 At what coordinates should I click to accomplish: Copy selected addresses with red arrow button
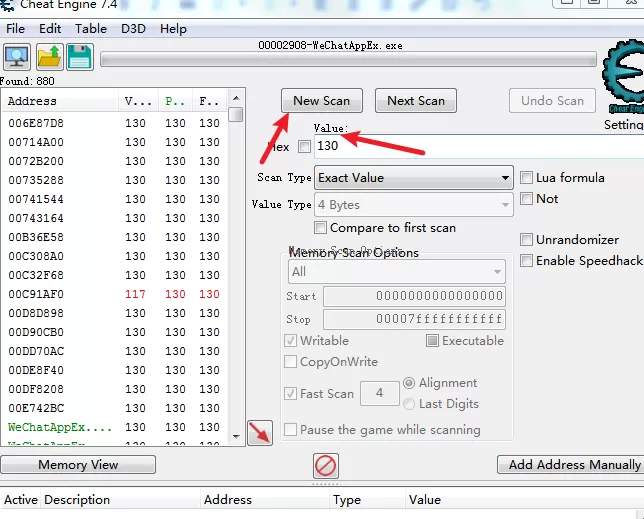[260, 432]
